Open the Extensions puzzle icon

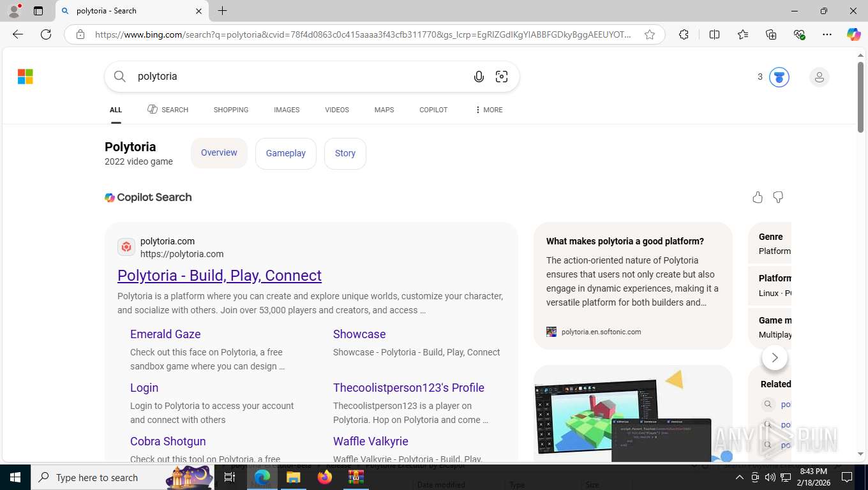pyautogui.click(x=684, y=34)
